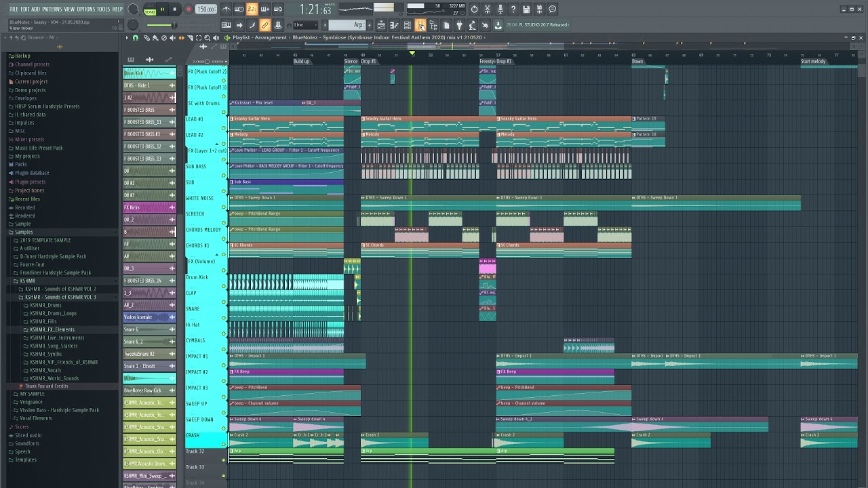The width and height of the screenshot is (868, 488).
Task: Select the playback speaker tool
Action: pos(216,38)
